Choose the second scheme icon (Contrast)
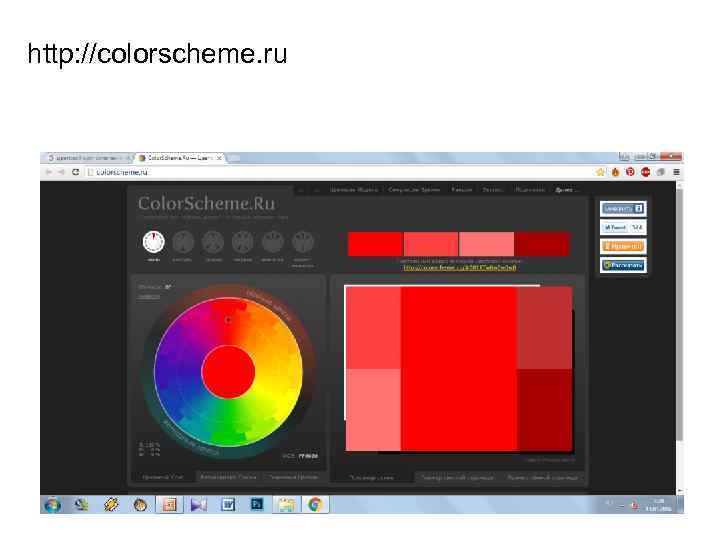 [183, 242]
